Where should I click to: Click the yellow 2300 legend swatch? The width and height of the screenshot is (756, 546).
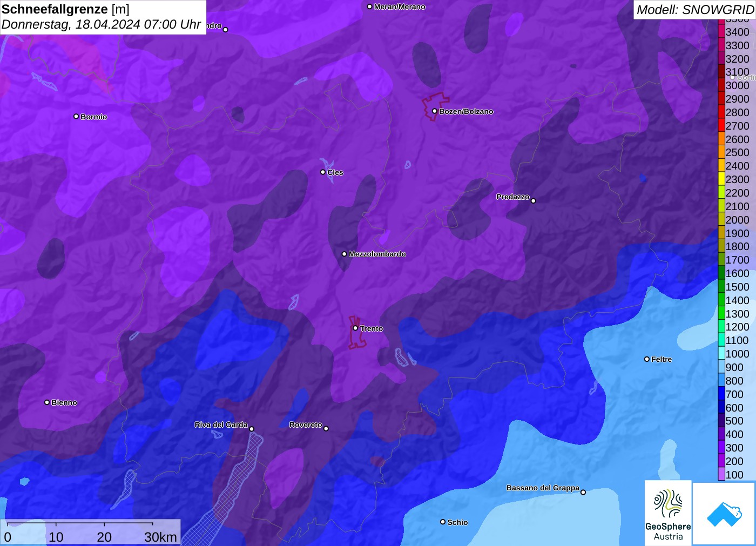click(x=721, y=179)
